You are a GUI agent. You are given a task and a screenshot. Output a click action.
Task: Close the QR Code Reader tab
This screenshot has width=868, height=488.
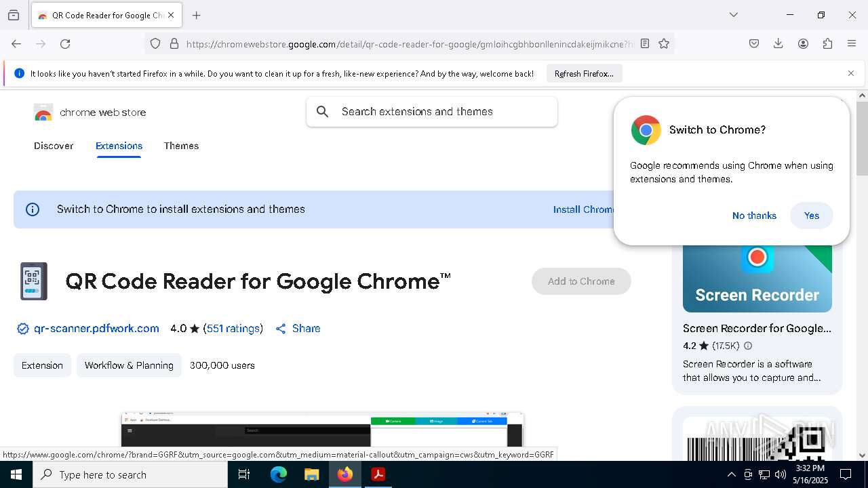(x=171, y=15)
